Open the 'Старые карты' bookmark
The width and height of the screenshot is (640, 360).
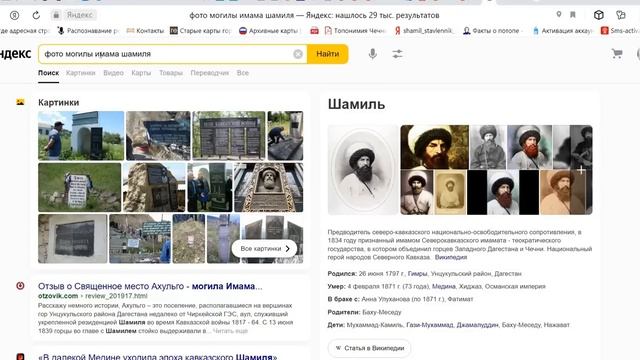pos(200,31)
